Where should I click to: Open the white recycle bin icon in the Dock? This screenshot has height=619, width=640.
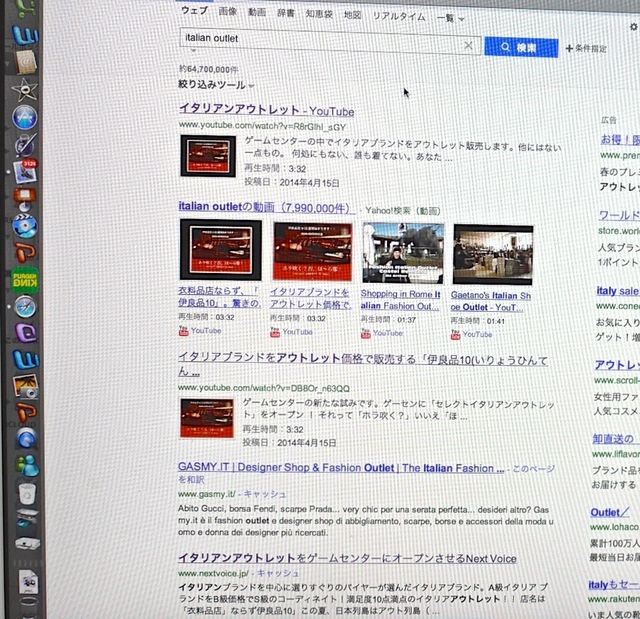(x=27, y=493)
